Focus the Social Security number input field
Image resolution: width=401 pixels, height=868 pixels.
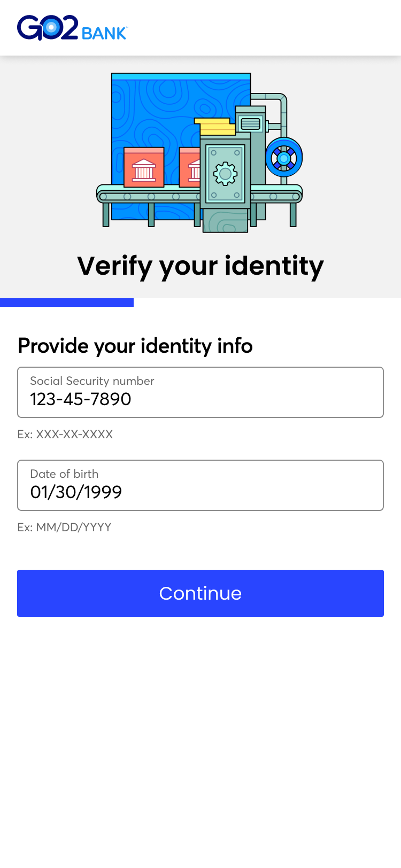200,392
